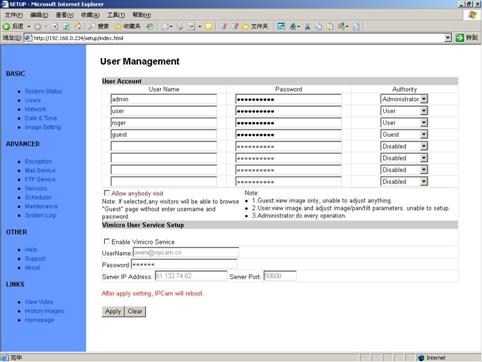Image resolution: width=482 pixels, height=362 pixels.
Task: Click the Home icon in the toolbar
Action: 78,26
